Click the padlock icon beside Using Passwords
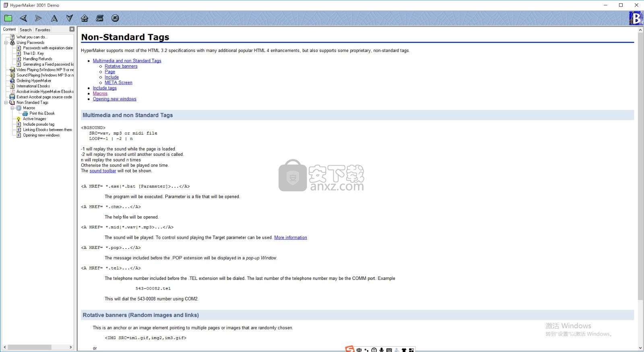Viewport: 644px width, 352px height. tap(12, 42)
